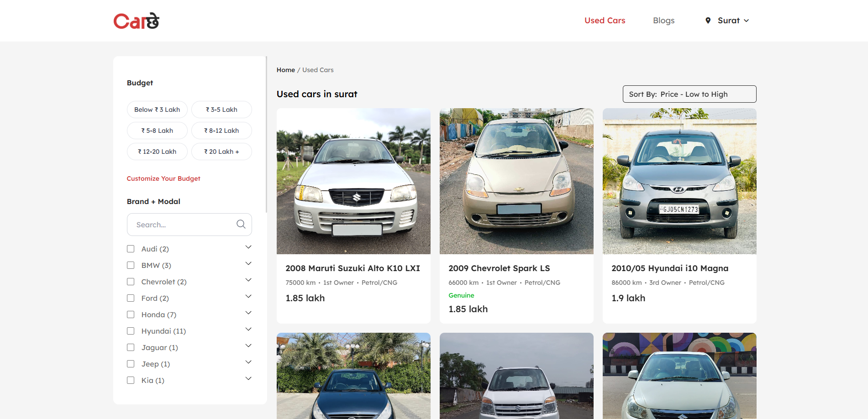Check the Jaguar (1) checkbox
The width and height of the screenshot is (868, 419).
pos(131,347)
